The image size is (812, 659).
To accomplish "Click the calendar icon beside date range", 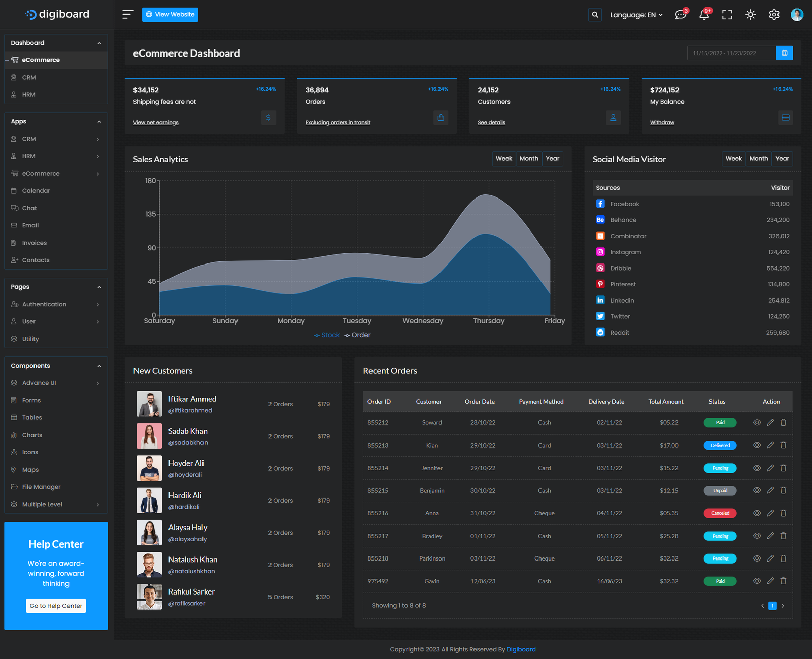I will coord(784,53).
